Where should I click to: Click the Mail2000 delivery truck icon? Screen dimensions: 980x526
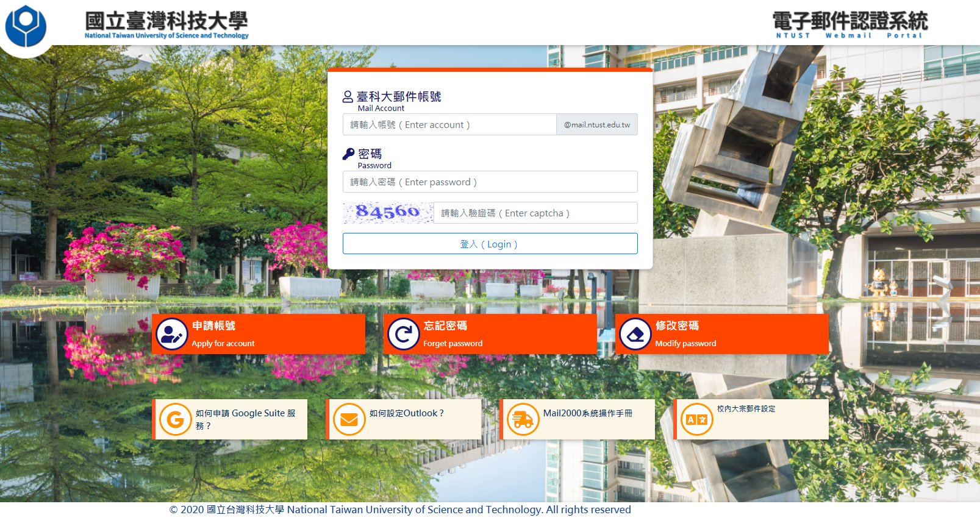pyautogui.click(x=523, y=419)
